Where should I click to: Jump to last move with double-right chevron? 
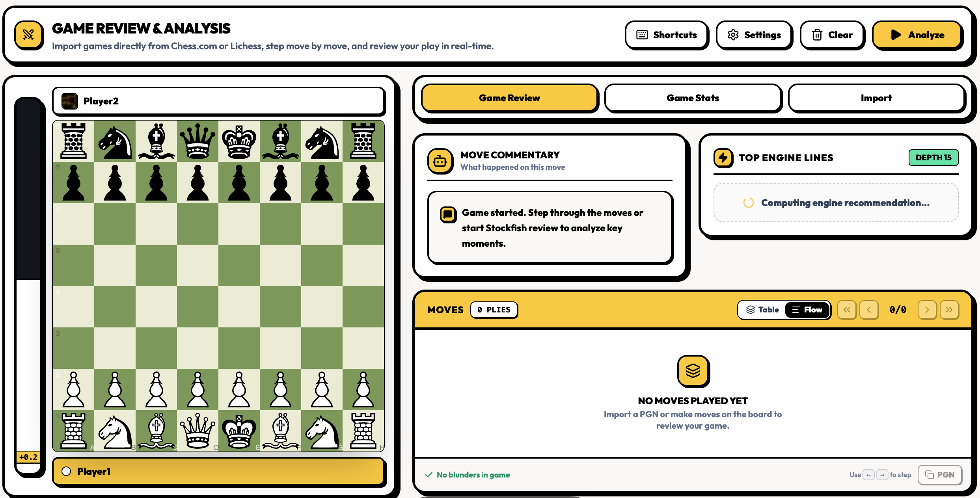[949, 310]
